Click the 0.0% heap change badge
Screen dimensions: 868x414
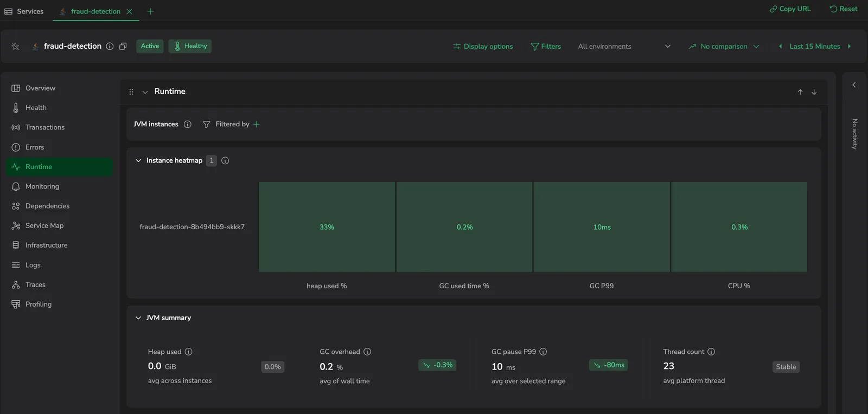272,367
